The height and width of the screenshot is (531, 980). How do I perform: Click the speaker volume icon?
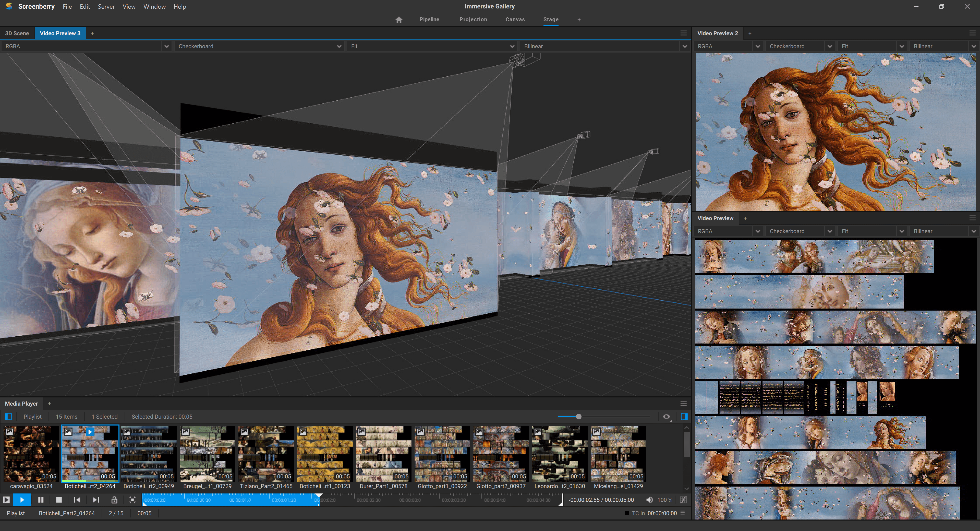[649, 500]
